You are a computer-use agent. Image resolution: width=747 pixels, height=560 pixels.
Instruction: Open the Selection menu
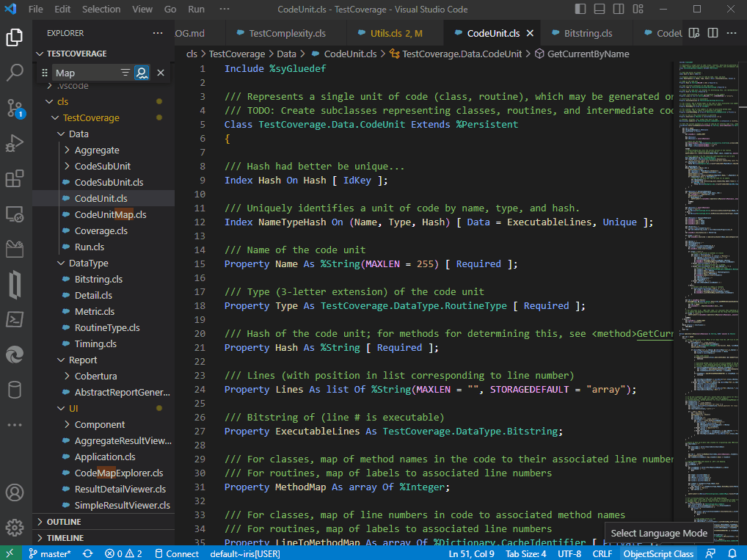point(101,9)
